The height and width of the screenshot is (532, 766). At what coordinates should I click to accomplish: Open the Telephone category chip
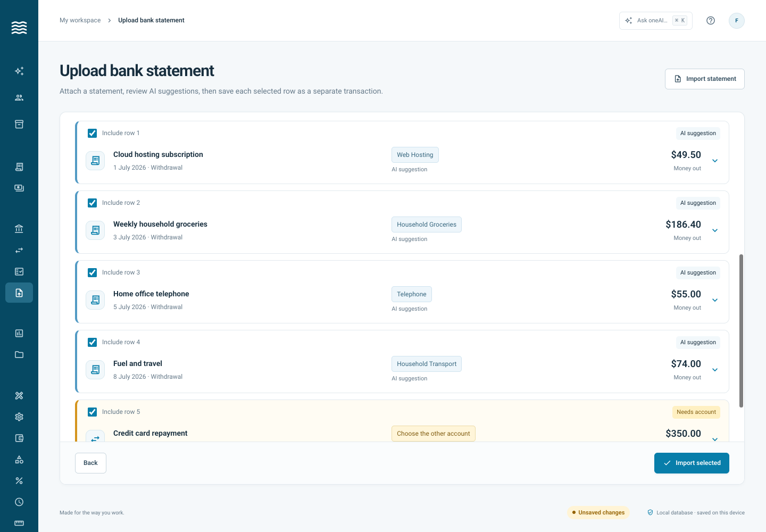[412, 294]
